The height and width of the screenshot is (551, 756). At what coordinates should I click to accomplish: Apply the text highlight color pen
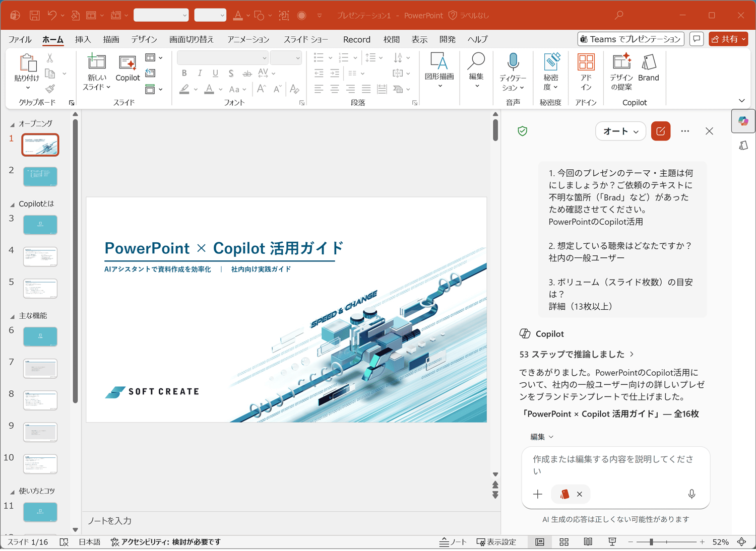[x=184, y=89]
